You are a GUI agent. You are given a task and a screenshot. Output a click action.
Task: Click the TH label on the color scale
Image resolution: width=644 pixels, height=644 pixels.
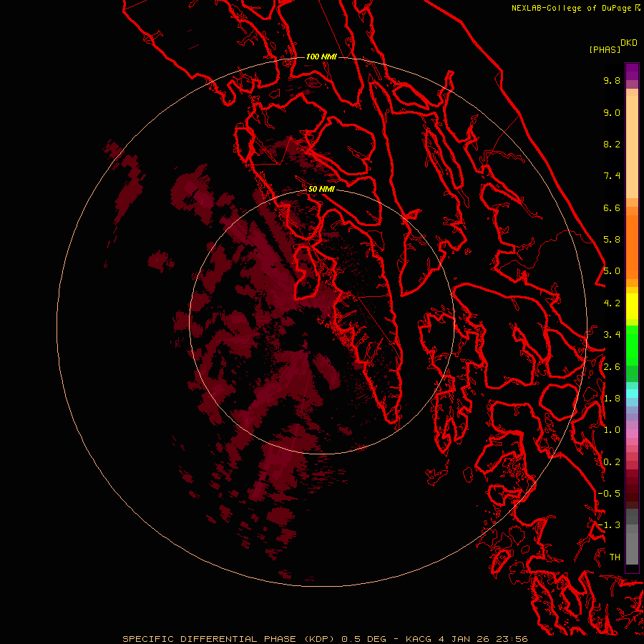(x=615, y=557)
